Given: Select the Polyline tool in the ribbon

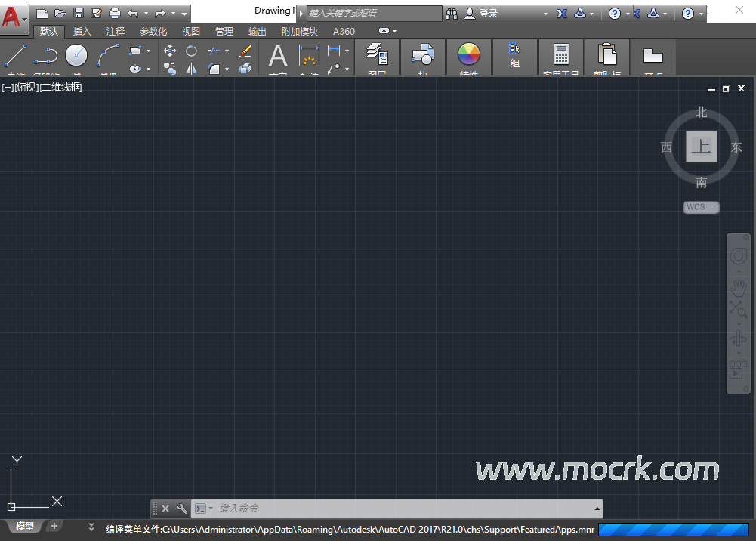Looking at the screenshot, I should [x=46, y=56].
